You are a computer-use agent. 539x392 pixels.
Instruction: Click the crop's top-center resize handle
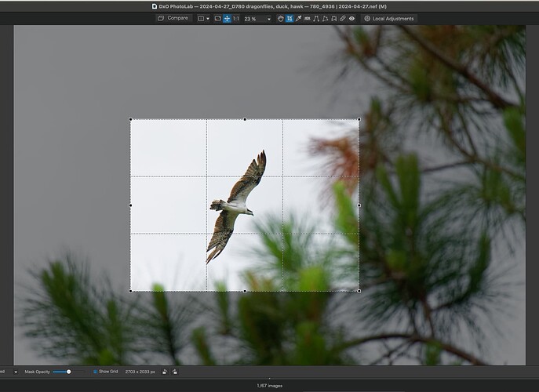(245, 119)
